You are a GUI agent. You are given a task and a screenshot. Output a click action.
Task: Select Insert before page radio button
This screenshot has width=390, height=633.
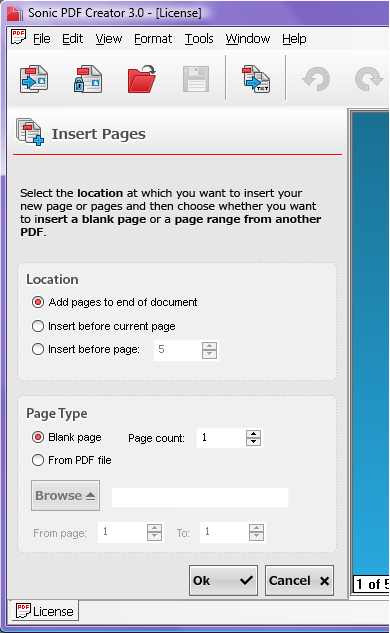(x=38, y=349)
